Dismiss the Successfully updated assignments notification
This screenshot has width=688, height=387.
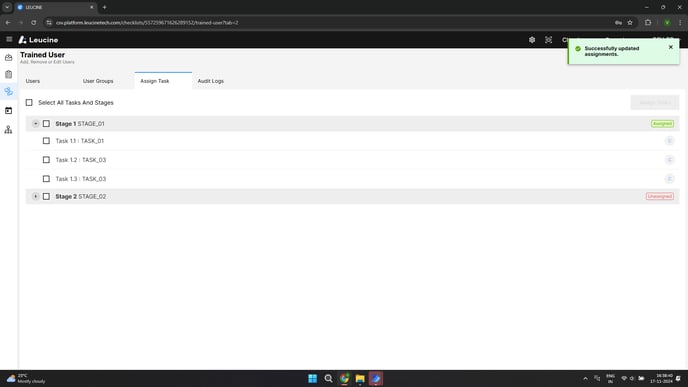tap(670, 47)
